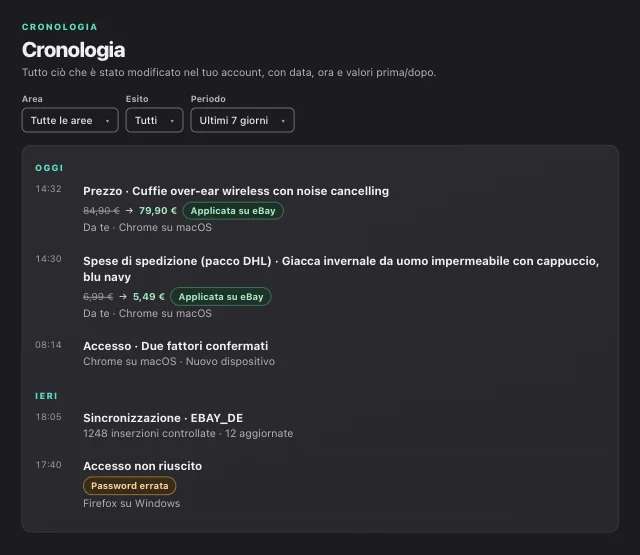Click the new shipping cost '5,49 €'
This screenshot has height=555, width=640.
pyautogui.click(x=149, y=297)
